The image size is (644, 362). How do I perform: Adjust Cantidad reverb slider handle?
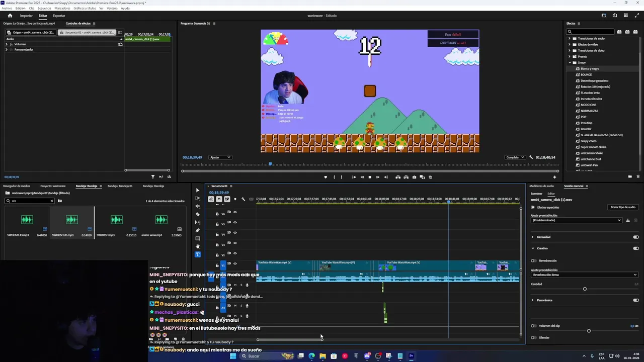click(x=585, y=289)
